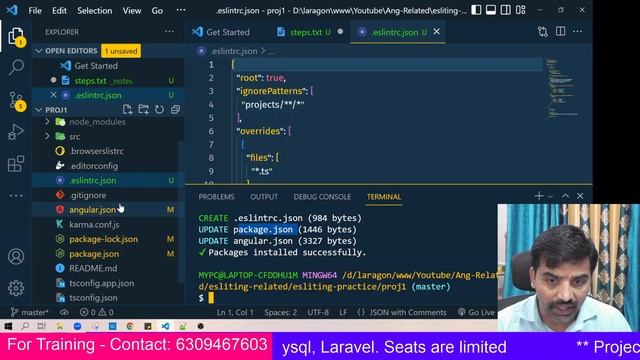
Task: Collapse all folders in Explorer
Action: pos(175,109)
